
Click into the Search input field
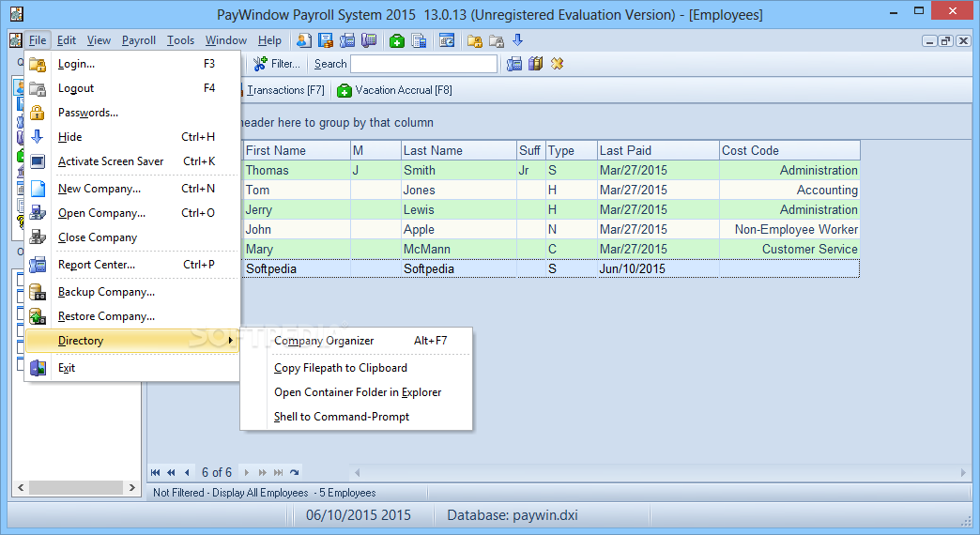423,64
